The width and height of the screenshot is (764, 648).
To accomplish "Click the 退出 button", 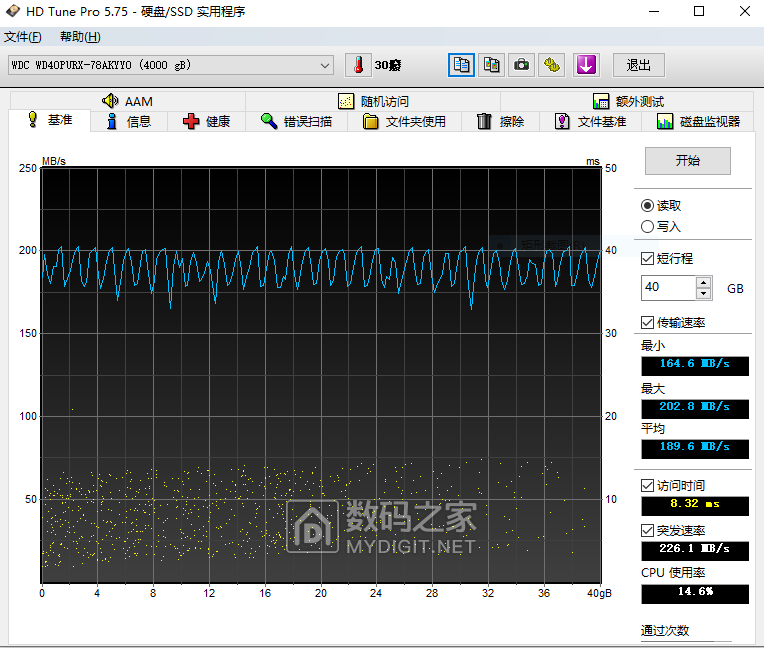I will (638, 65).
